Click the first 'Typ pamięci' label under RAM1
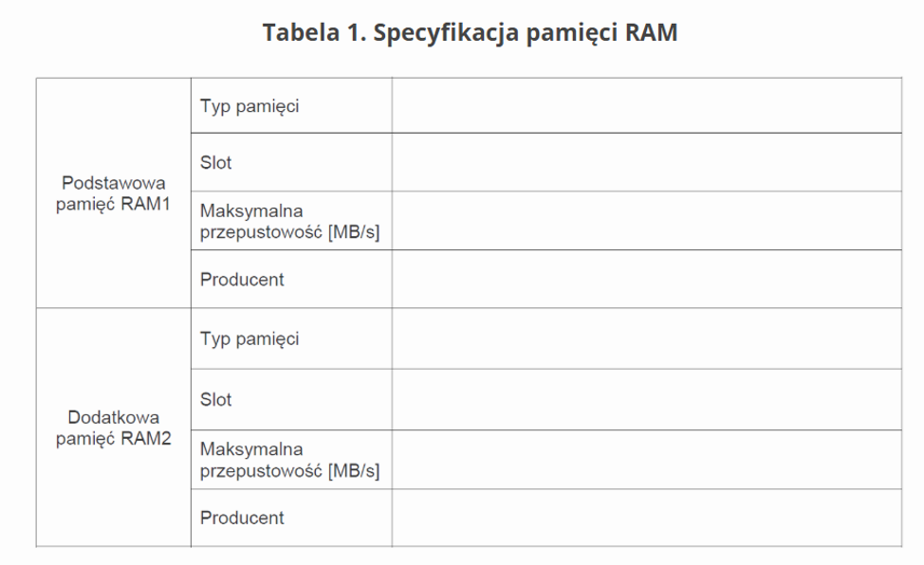The width and height of the screenshot is (924, 565). click(x=249, y=106)
